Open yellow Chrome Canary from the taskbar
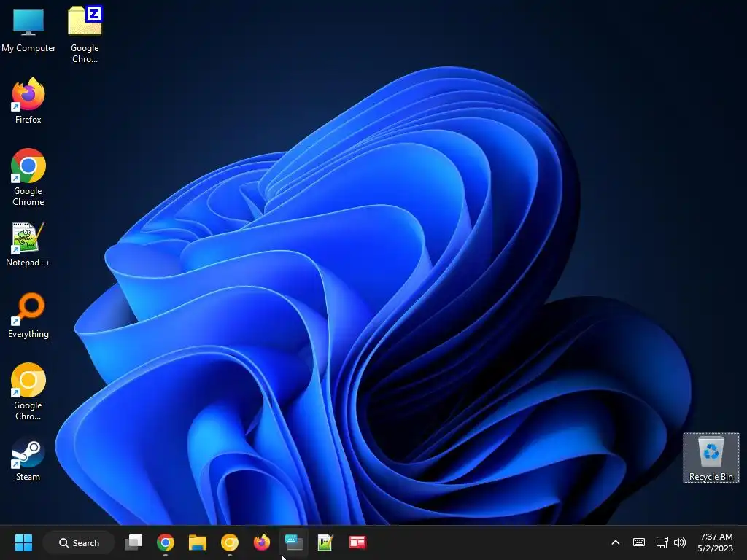Viewport: 747px width, 560px height. 230,542
